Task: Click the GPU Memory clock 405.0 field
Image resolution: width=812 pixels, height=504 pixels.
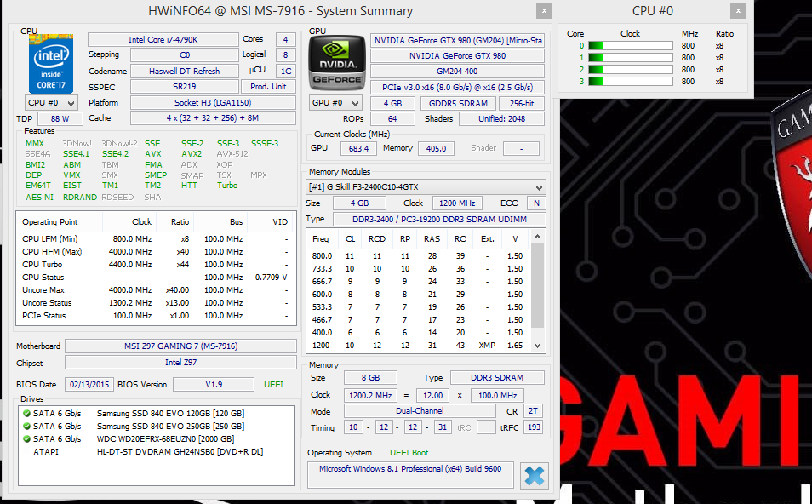Action: (436, 148)
